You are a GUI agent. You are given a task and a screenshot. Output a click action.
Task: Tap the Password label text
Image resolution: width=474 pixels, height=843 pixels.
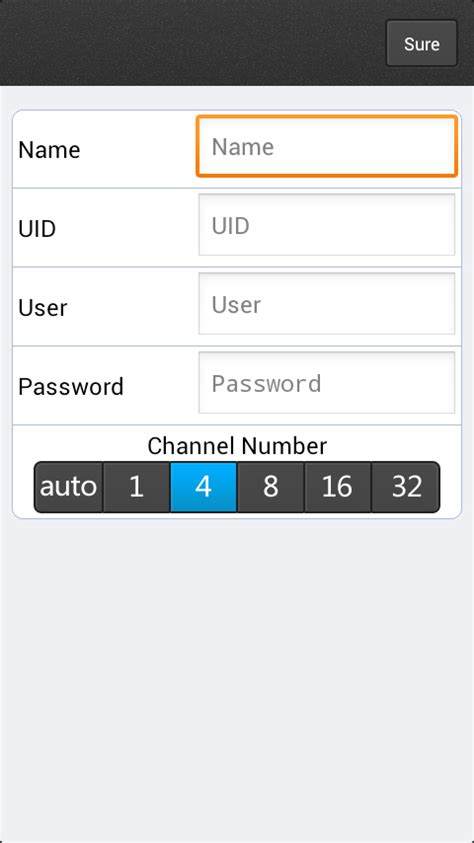(71, 387)
